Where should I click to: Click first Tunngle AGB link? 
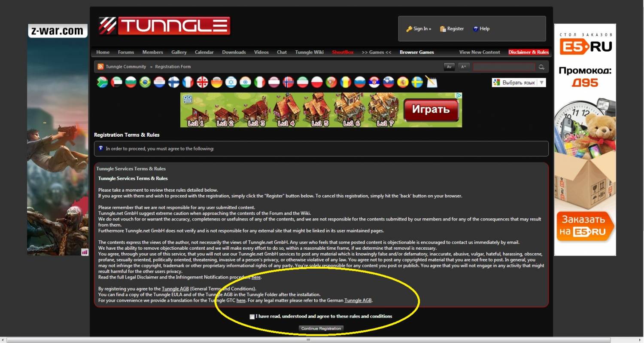point(175,289)
